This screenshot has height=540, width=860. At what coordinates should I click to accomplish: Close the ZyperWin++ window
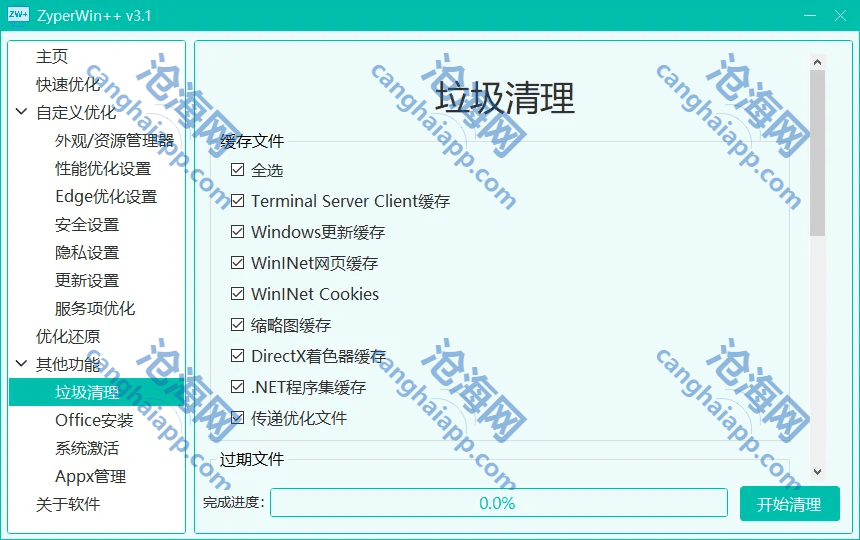837,16
